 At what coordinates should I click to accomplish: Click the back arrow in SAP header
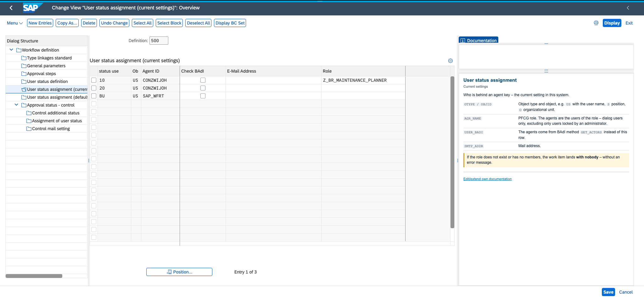point(11,8)
